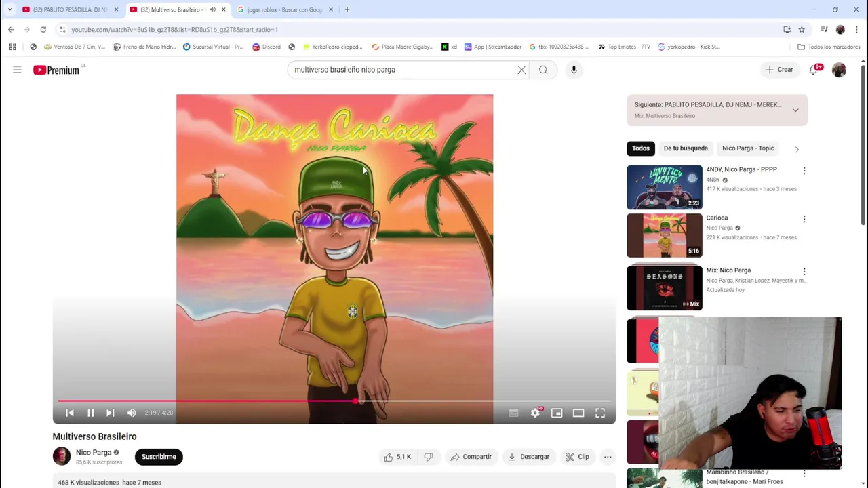Click the progress bar scrubber handle

pos(355,401)
